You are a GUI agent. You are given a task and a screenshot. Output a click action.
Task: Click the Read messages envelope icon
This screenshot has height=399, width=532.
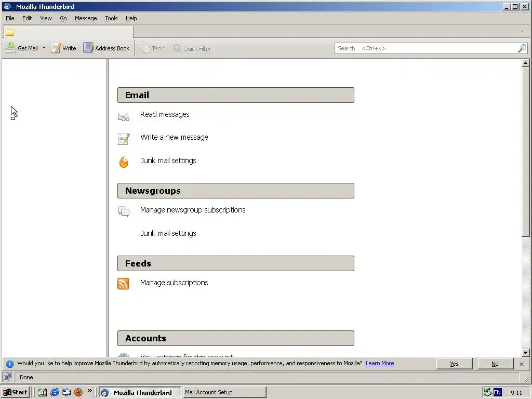124,117
